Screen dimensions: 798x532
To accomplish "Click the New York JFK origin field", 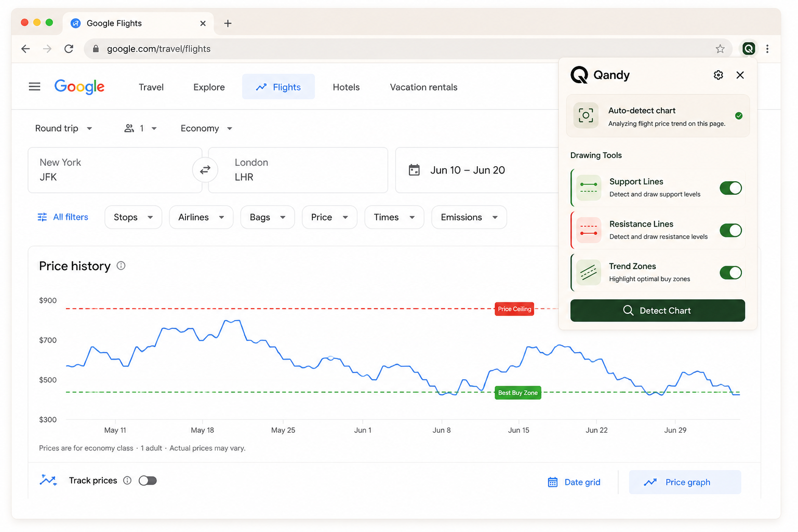I will pyautogui.click(x=115, y=170).
